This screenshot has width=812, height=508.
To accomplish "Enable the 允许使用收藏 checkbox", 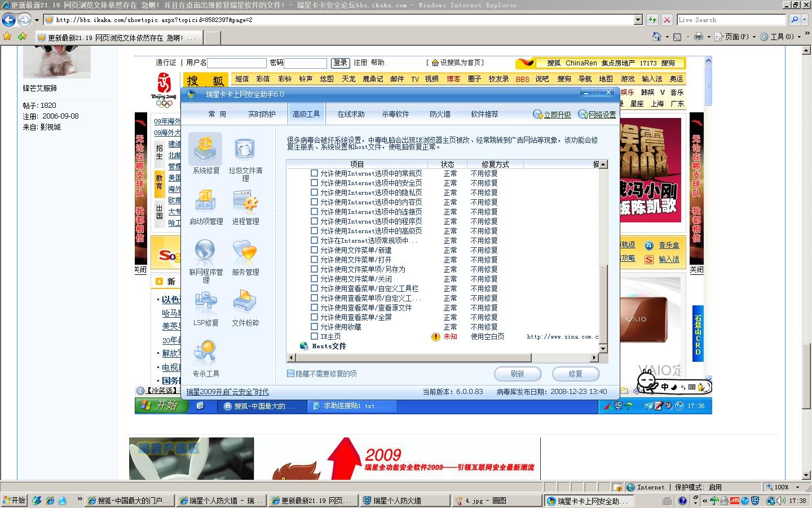I will pos(315,327).
